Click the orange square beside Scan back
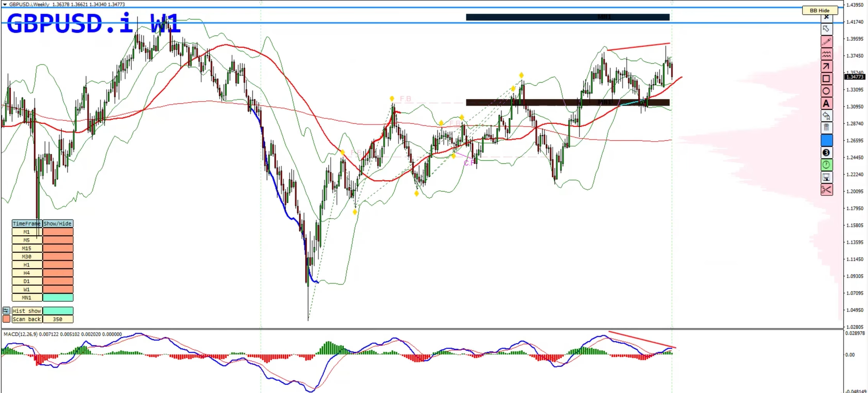The width and height of the screenshot is (868, 393). click(6, 319)
